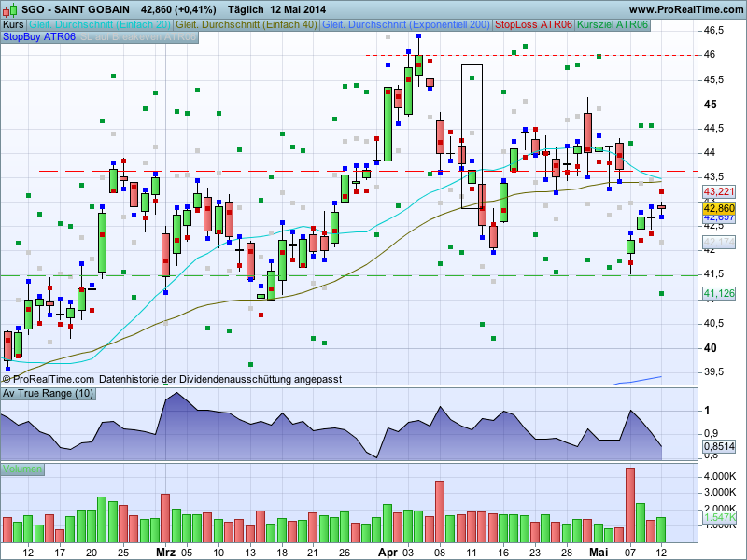Click the 46,5 price axis label
The width and height of the screenshot is (747, 560).
click(x=713, y=31)
